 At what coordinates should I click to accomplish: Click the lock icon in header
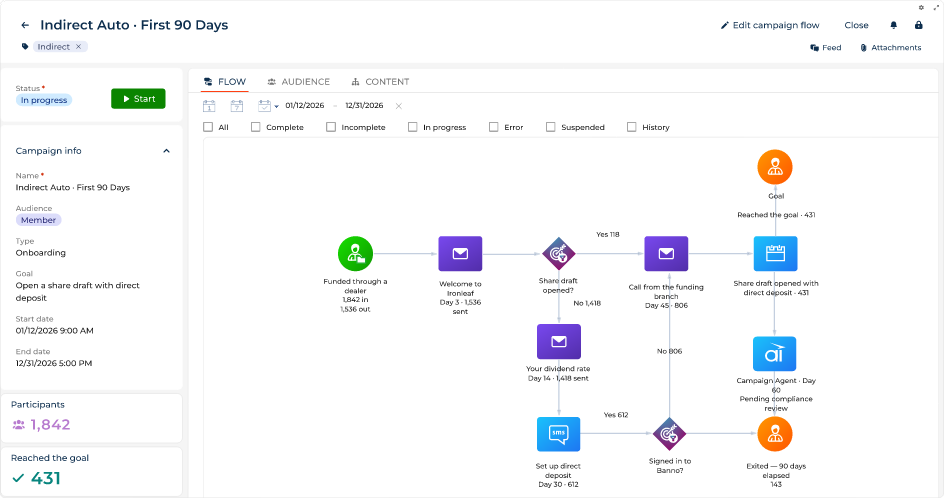tap(918, 25)
